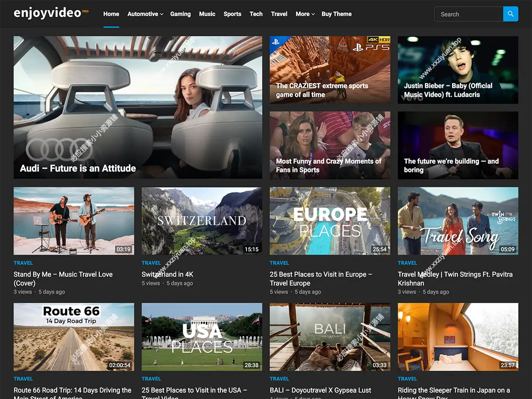The height and width of the screenshot is (399, 532).
Task: Open the Europe Places video thumbnail
Action: click(330, 221)
